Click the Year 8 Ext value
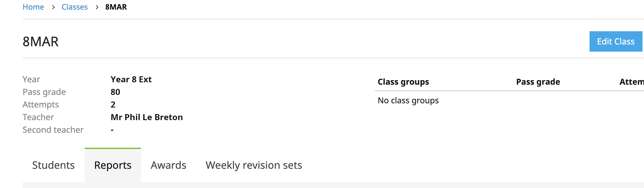Screen dimensions: 644x188 pos(131,79)
